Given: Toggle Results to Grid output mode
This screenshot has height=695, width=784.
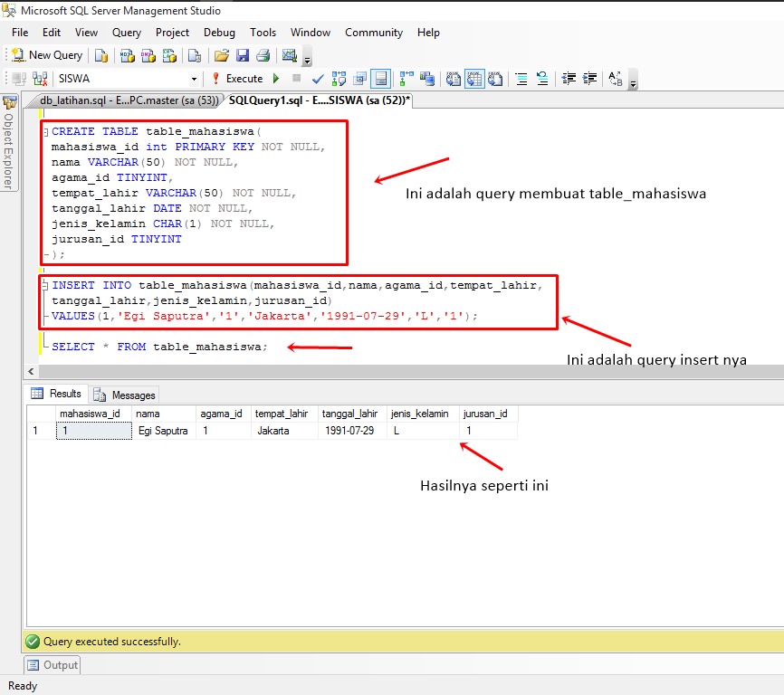Looking at the screenshot, I should point(474,79).
